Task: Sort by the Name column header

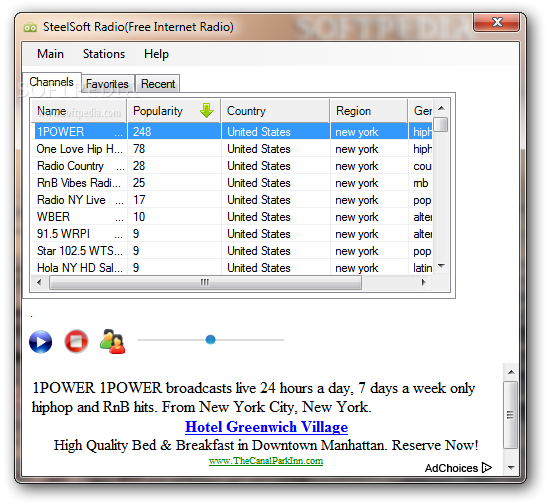Action: point(79,111)
